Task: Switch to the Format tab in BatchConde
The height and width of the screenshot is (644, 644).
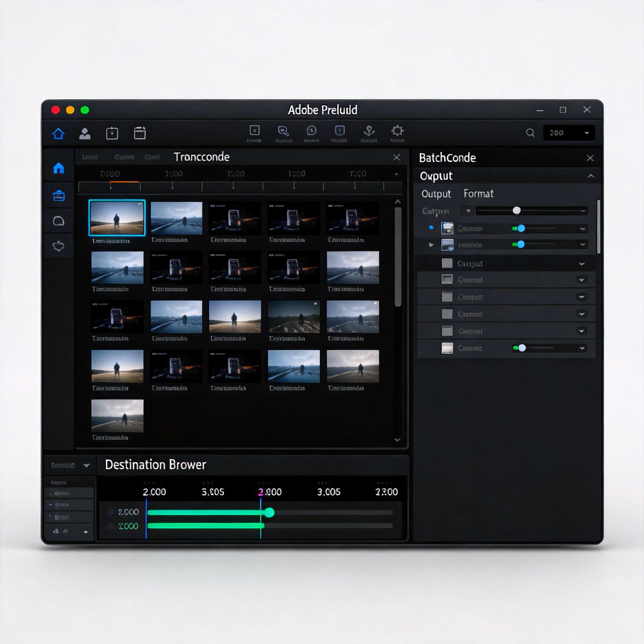Action: [478, 194]
